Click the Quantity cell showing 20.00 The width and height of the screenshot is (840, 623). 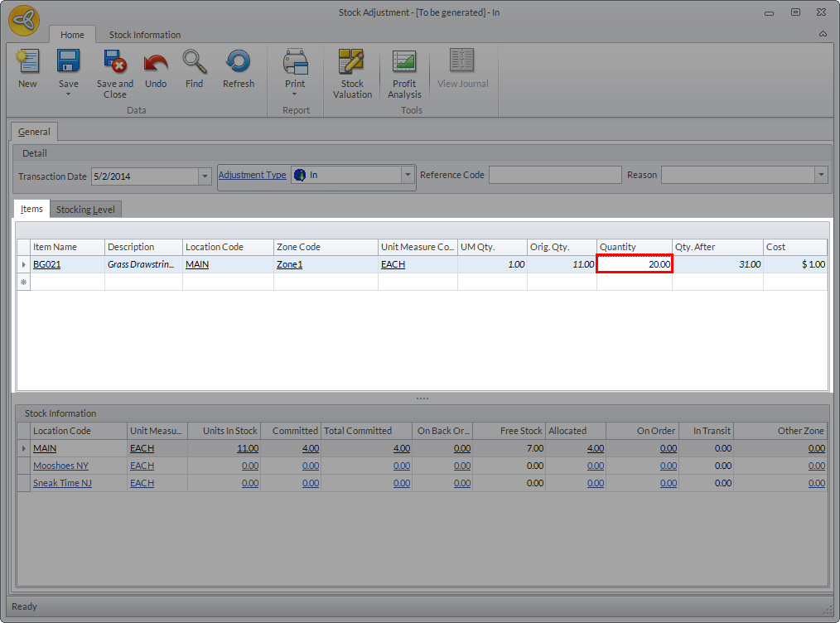tap(635, 264)
